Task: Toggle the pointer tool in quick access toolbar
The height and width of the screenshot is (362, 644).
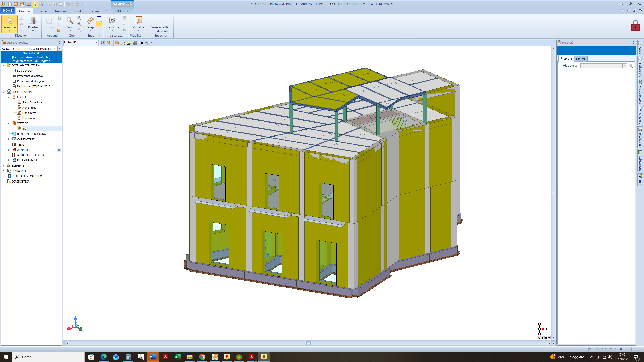Action: 35,4
